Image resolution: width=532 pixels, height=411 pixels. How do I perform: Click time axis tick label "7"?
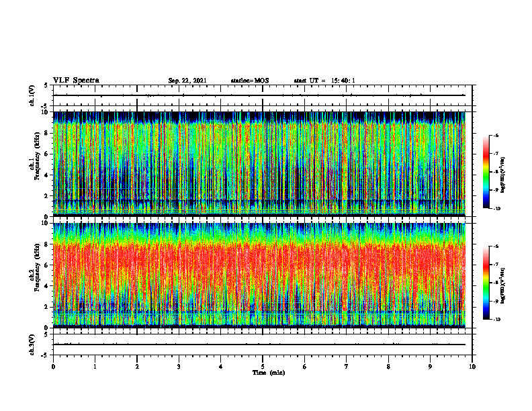[x=347, y=367]
